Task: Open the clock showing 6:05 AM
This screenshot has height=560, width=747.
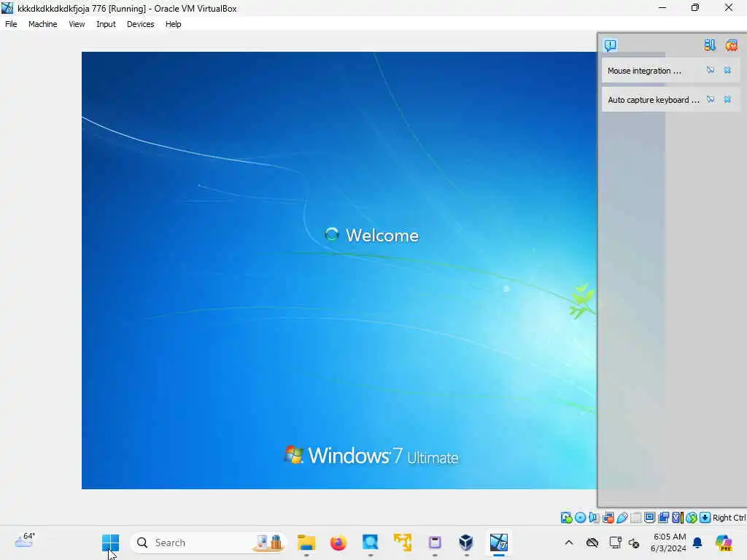Action: [668, 542]
